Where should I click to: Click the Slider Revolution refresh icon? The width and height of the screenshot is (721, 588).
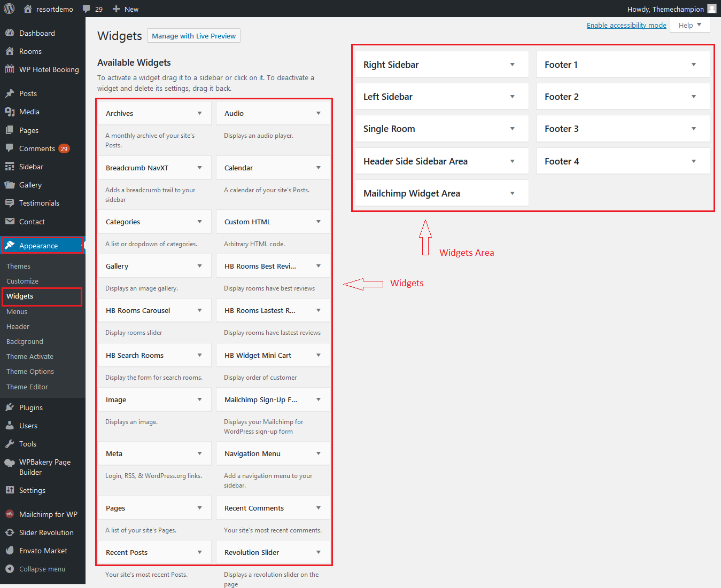(10, 532)
